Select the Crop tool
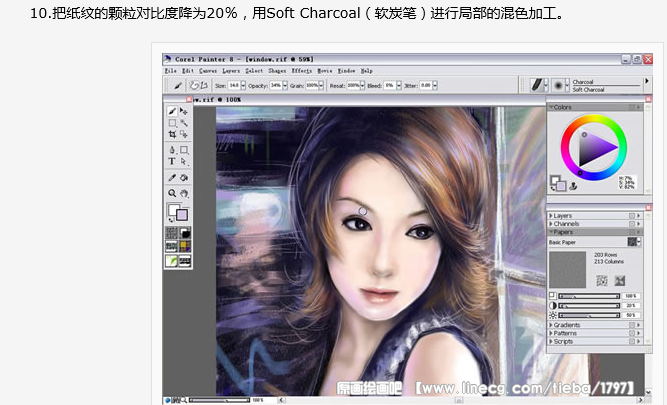Viewport: 667px width, 405px height. pos(172,134)
